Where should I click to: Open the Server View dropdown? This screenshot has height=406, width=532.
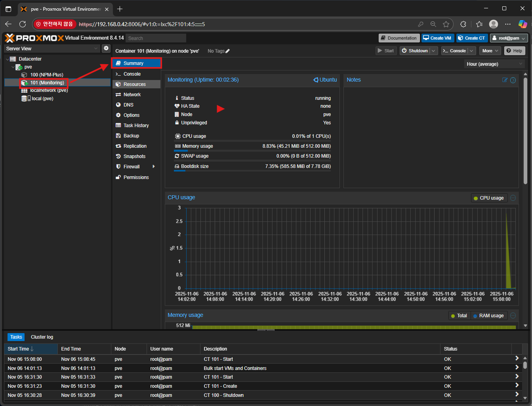[51, 48]
